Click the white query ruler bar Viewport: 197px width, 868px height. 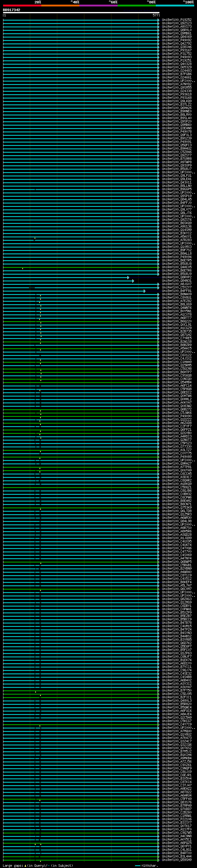[x=81, y=12]
